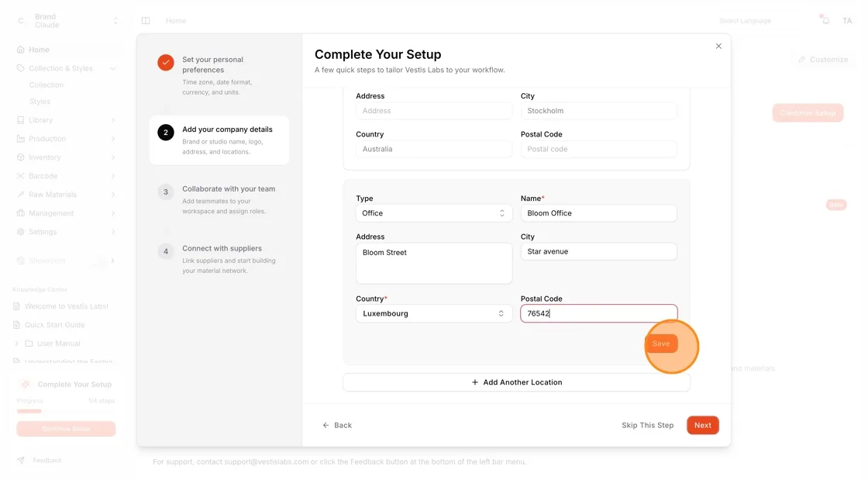Click the step 3 number circle
868x480 pixels.
pos(166,192)
